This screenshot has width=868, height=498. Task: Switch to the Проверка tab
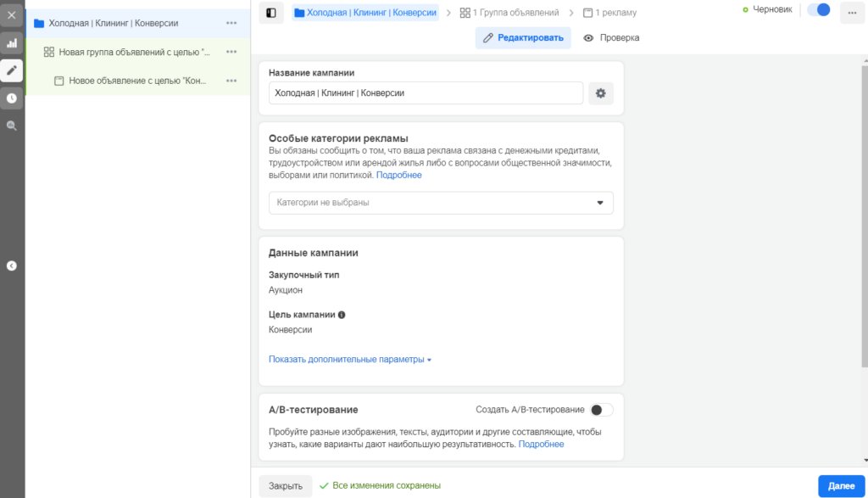coord(612,37)
